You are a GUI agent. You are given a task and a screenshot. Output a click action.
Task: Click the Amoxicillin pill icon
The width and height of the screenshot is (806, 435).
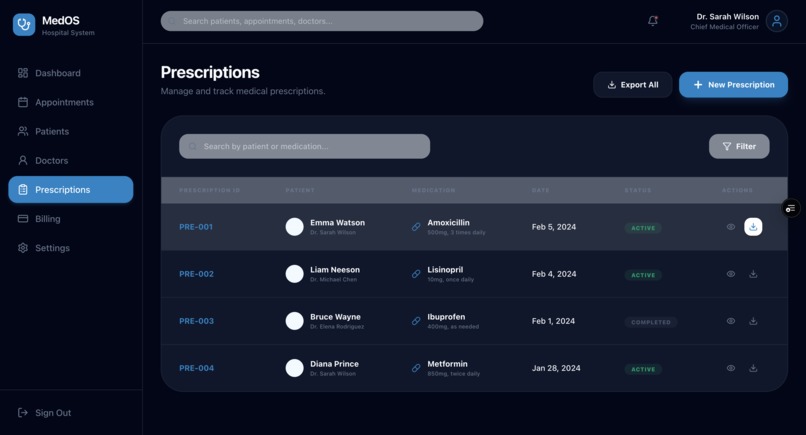coord(416,227)
